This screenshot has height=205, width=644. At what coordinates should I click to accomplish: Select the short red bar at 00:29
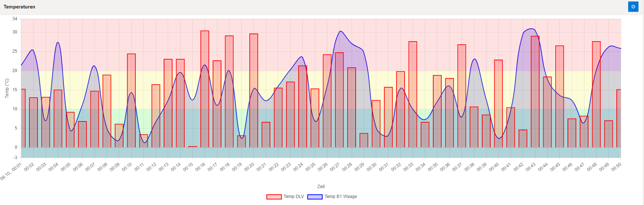coord(364,140)
